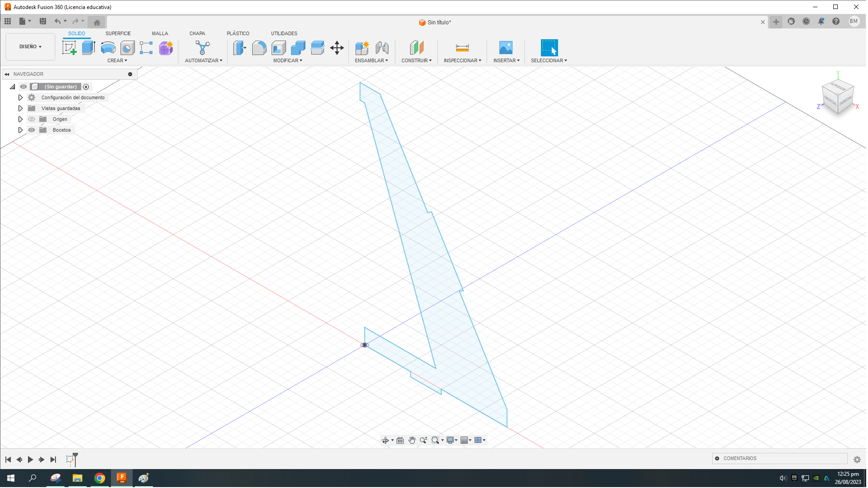Select the Pan tool in navigation bar

(x=411, y=440)
